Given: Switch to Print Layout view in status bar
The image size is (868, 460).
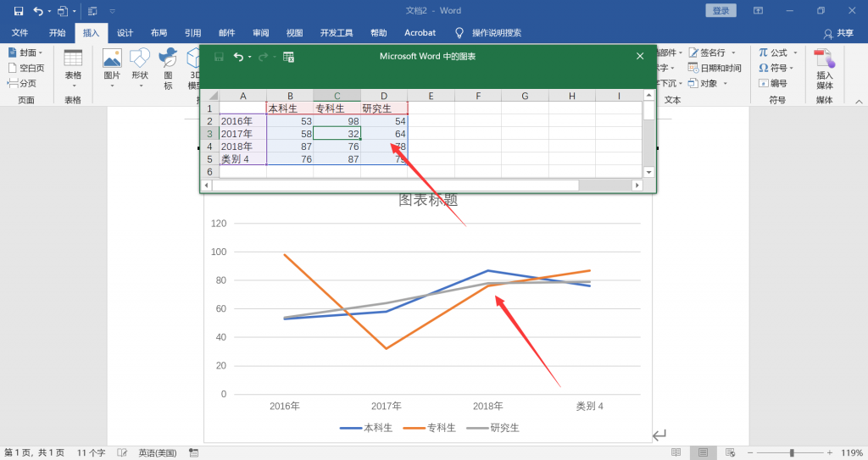Looking at the screenshot, I should [x=703, y=453].
